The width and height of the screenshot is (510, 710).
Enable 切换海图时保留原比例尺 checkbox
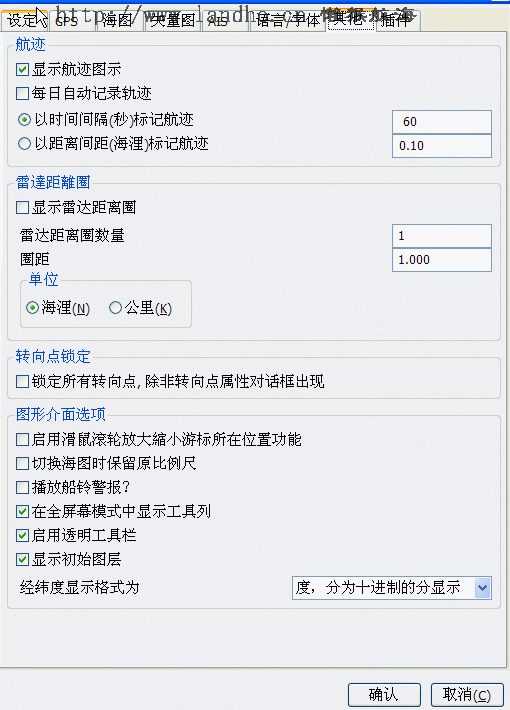22,464
